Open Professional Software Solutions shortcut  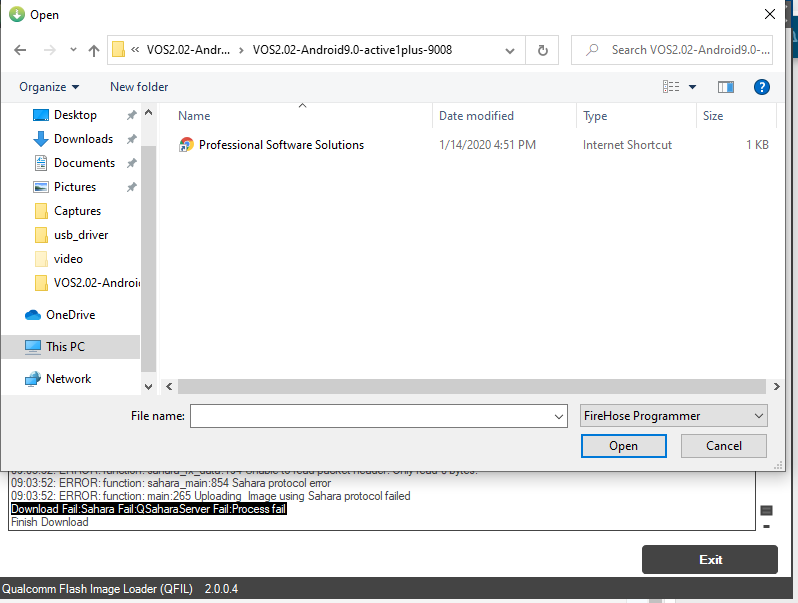coord(281,145)
